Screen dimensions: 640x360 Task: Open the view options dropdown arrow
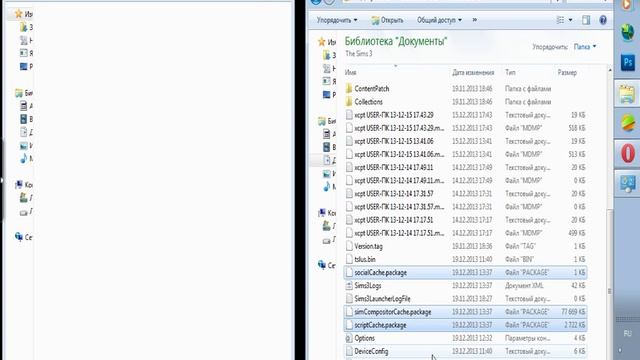[x=570, y=20]
